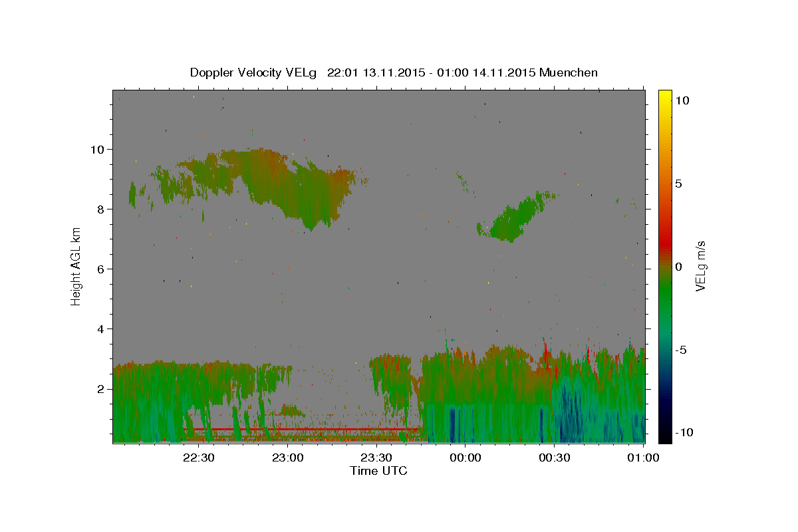Select the 00:30 time tick label

pos(554,457)
